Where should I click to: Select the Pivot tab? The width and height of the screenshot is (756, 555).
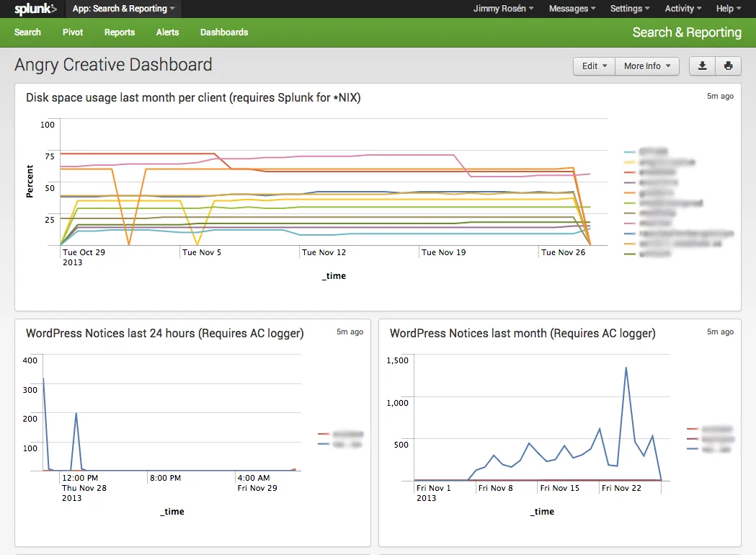[x=72, y=32]
